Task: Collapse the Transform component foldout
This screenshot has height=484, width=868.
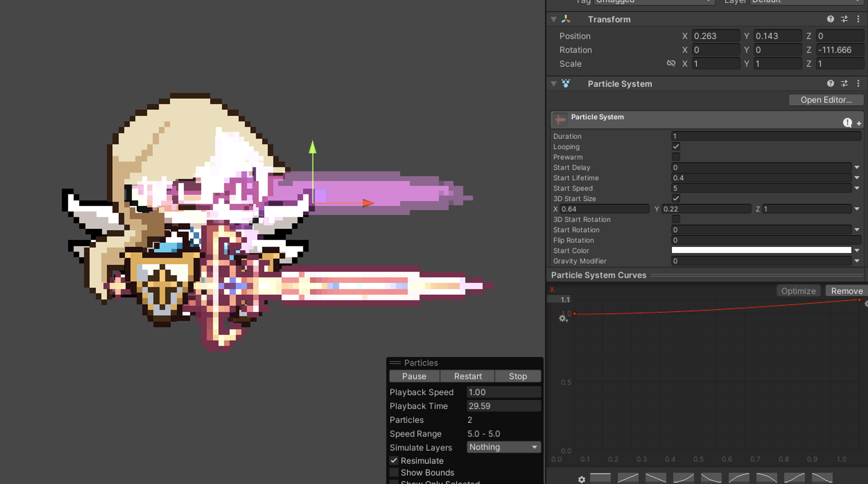Action: pyautogui.click(x=554, y=19)
